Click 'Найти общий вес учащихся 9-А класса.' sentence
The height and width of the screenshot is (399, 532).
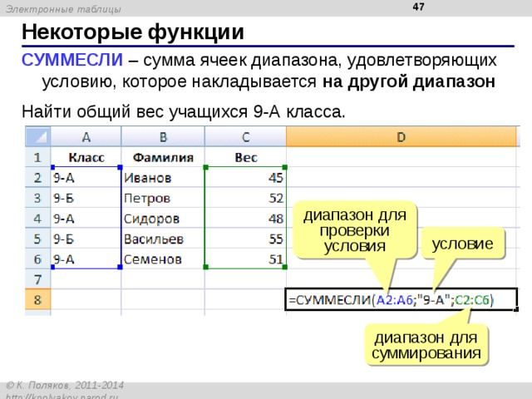click(x=183, y=111)
